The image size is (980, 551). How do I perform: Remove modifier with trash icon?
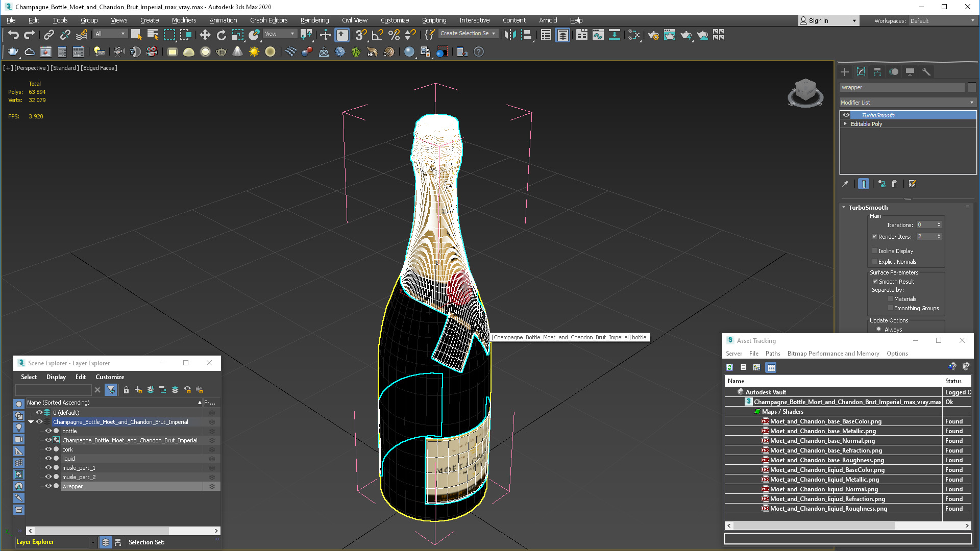coord(894,184)
